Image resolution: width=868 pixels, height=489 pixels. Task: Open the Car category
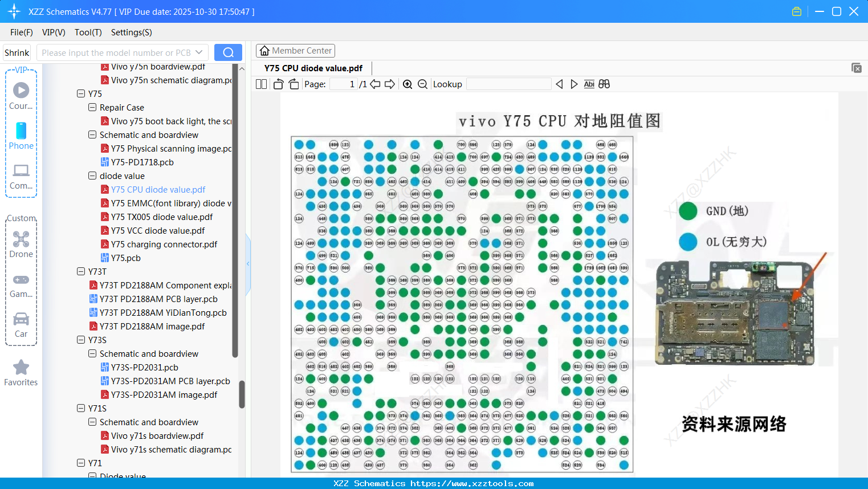coord(21,325)
